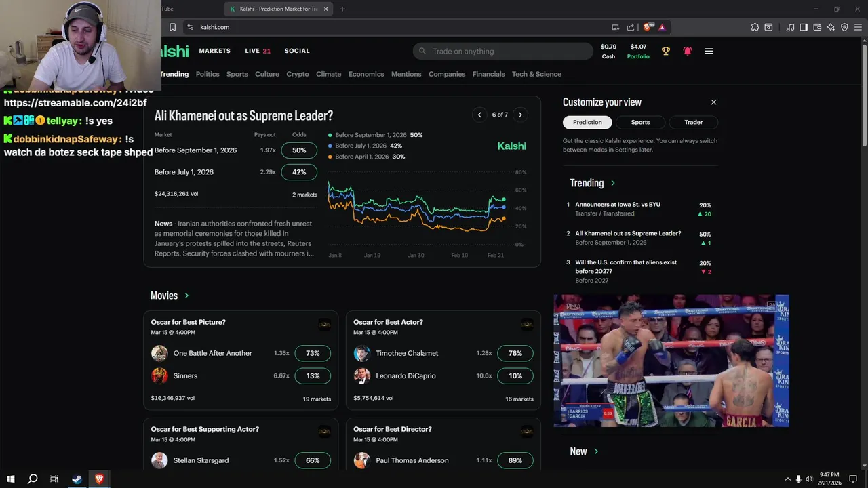Click the 50% odds for Before September 1, 2026
Image resolution: width=868 pixels, height=488 pixels.
(x=299, y=150)
